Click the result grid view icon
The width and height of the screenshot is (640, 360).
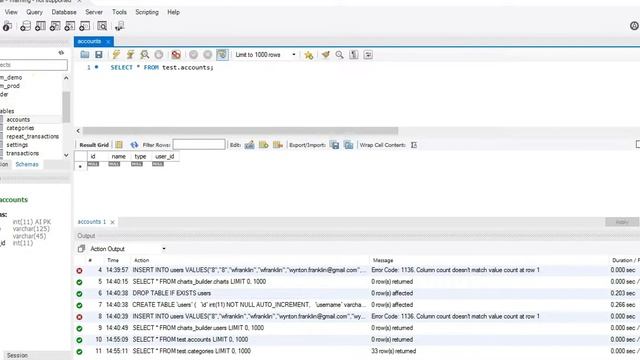pos(119,144)
